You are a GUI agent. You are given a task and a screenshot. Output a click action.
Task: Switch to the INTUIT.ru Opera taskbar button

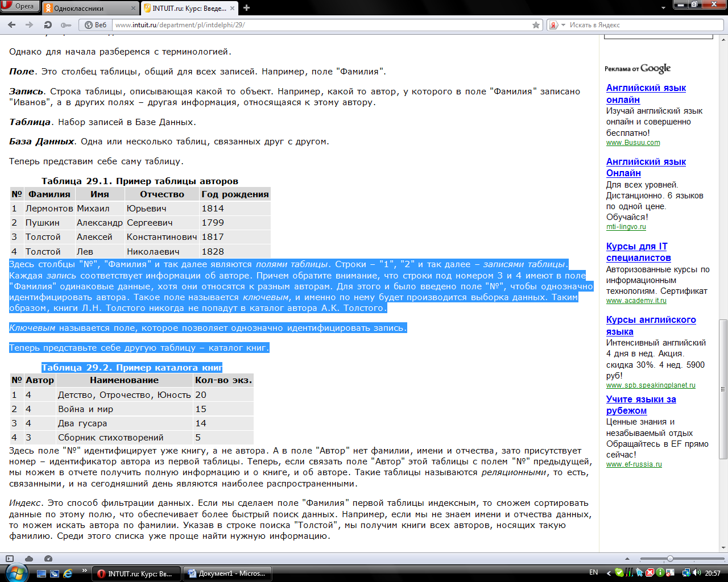point(136,573)
